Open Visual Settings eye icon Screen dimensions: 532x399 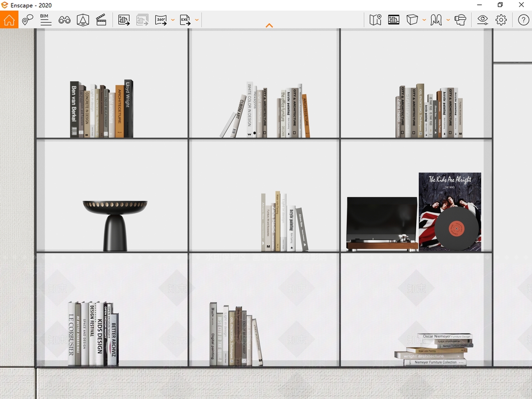click(482, 20)
